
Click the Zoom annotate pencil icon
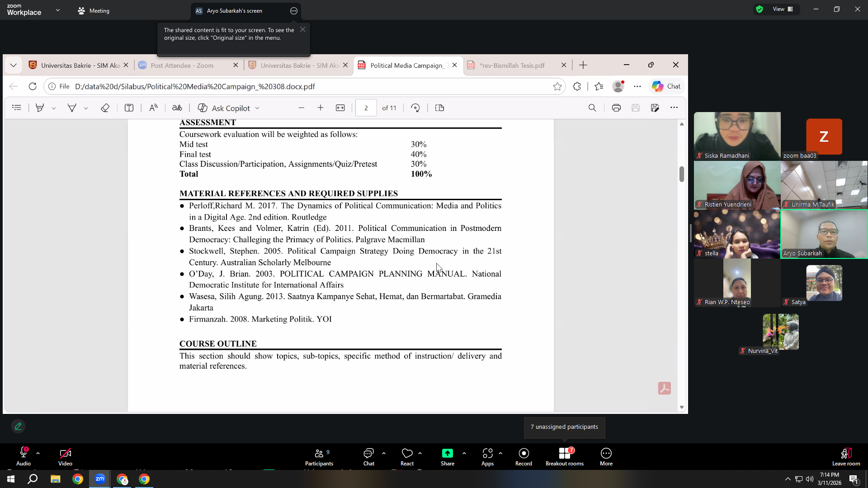pos(18,426)
